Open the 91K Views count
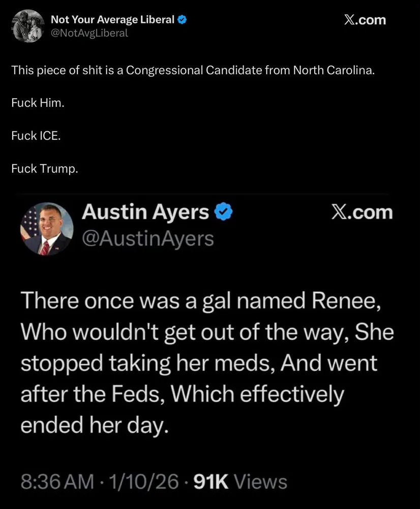Viewport: 420px width, 509px height. coord(241,482)
